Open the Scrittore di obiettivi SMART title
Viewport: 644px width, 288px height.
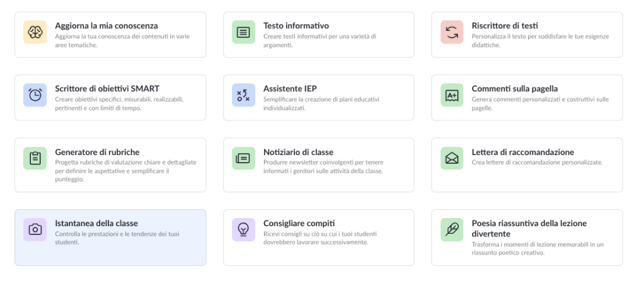click(x=107, y=89)
